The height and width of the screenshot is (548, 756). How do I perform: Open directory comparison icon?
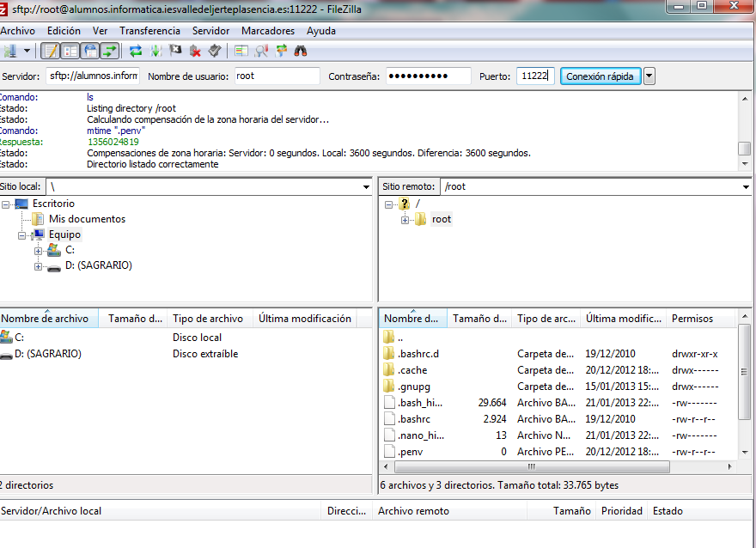(261, 51)
